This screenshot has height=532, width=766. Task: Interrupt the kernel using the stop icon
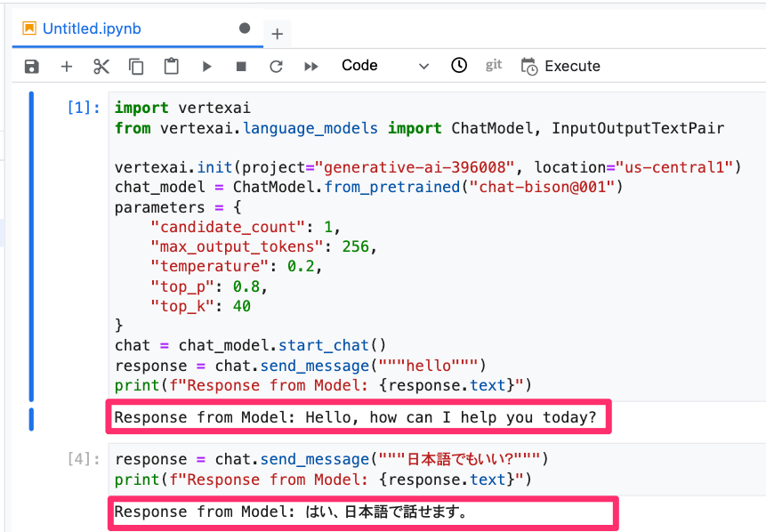tap(240, 65)
